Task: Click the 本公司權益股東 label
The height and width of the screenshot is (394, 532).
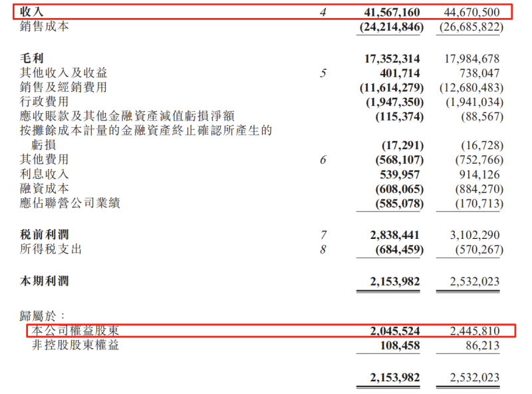Action: click(75, 331)
